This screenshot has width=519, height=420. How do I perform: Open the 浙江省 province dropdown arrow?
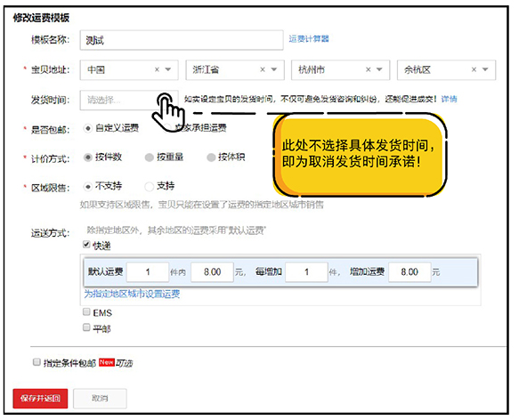274,69
